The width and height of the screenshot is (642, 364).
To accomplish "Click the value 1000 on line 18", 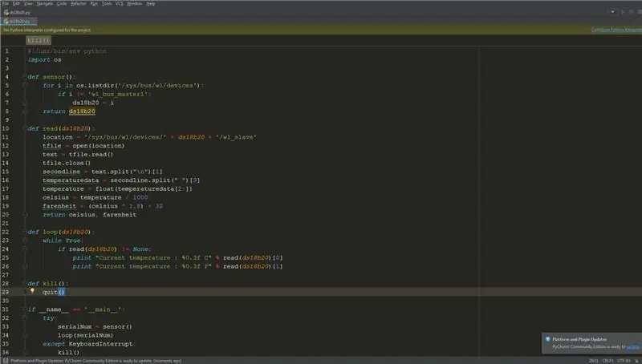I will 140,197.
